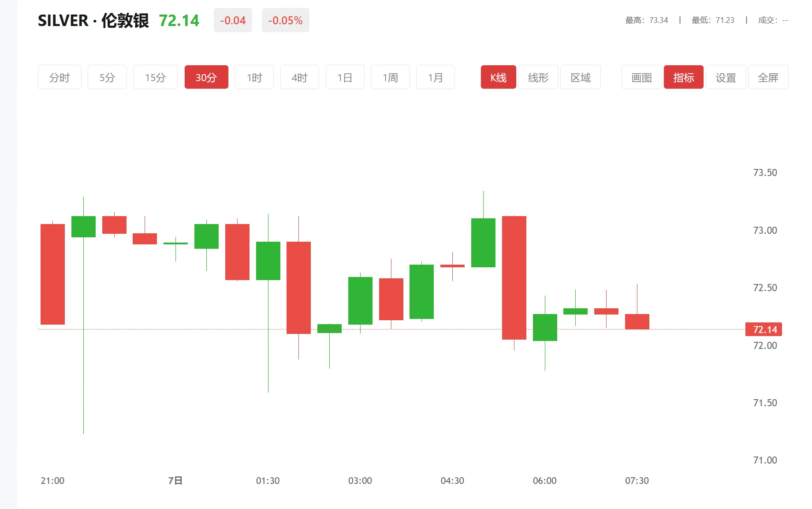Viewport: 812px width, 509px height.
Task: Change chart style to 区域
Action: coord(580,77)
